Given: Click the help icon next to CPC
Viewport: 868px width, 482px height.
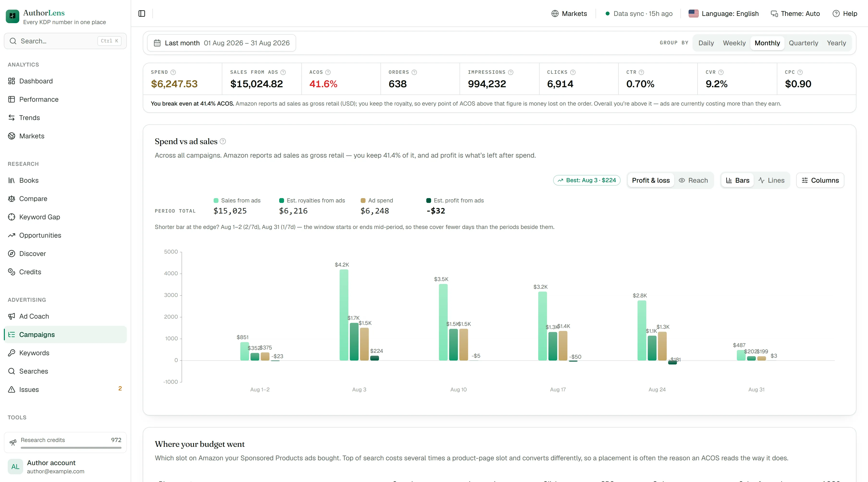Looking at the screenshot, I should tap(800, 72).
